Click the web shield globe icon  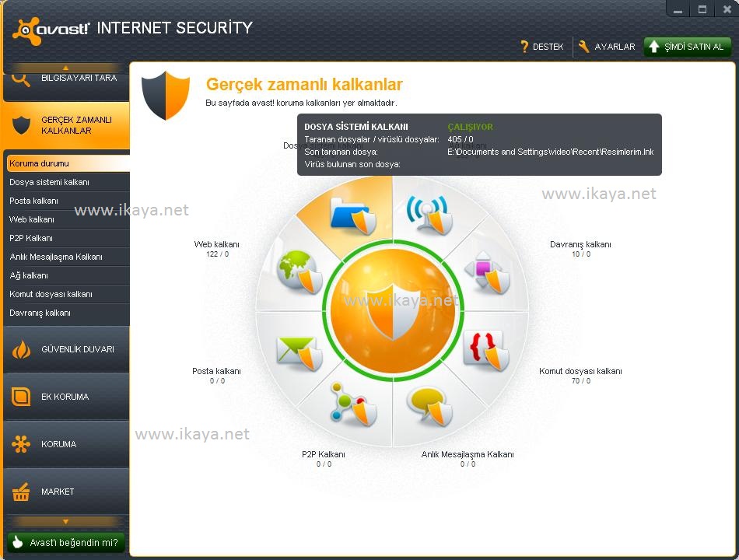[x=299, y=272]
